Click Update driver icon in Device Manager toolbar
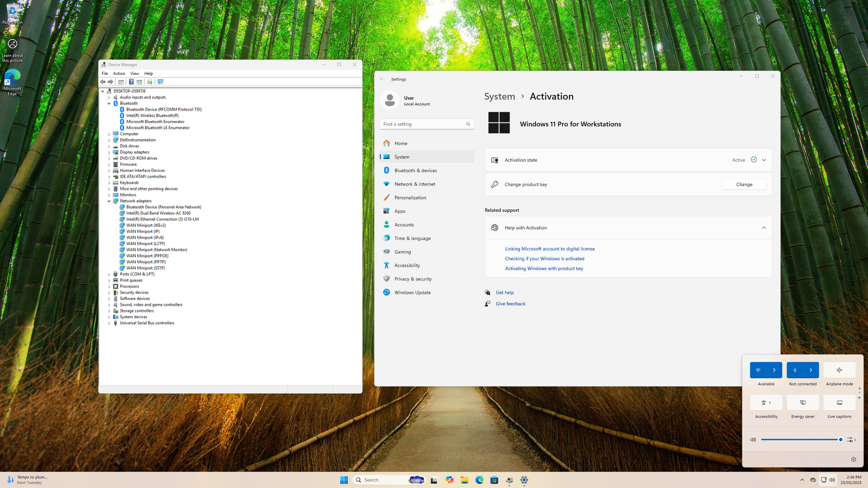 150,82
